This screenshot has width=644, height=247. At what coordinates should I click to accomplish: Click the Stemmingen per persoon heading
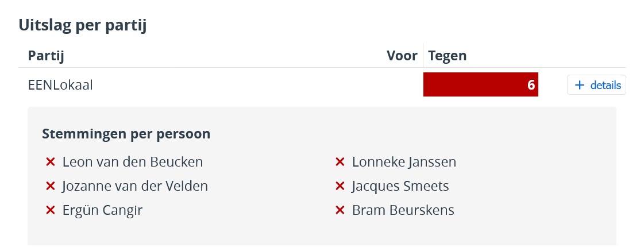pos(126,134)
